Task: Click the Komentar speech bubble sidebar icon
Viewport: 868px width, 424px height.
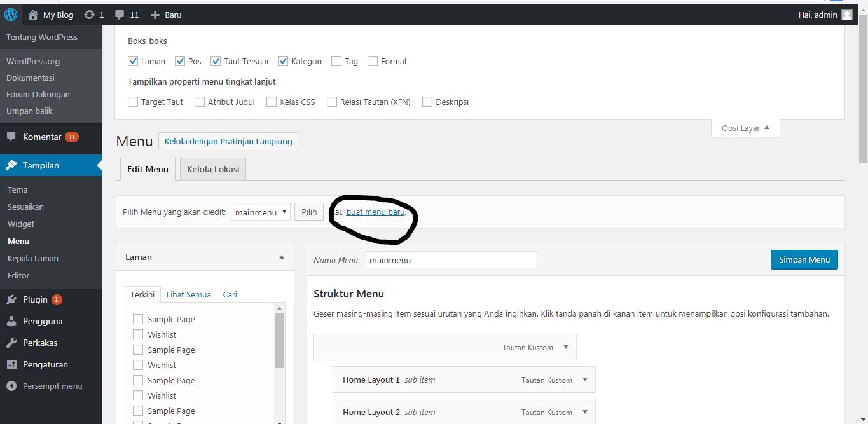Action: point(11,137)
